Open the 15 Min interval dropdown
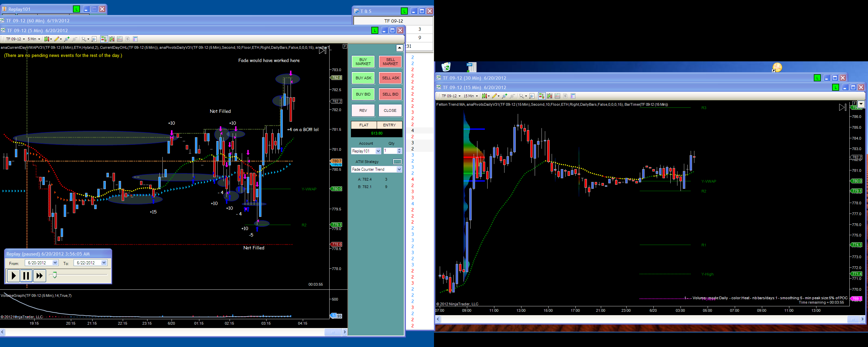Screen dimensions: 868x347 (471, 96)
